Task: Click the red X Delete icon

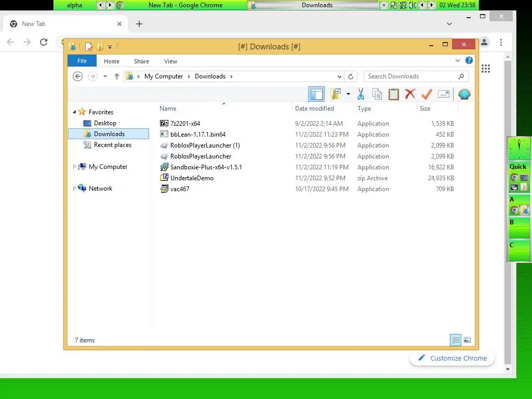Action: 410,94
